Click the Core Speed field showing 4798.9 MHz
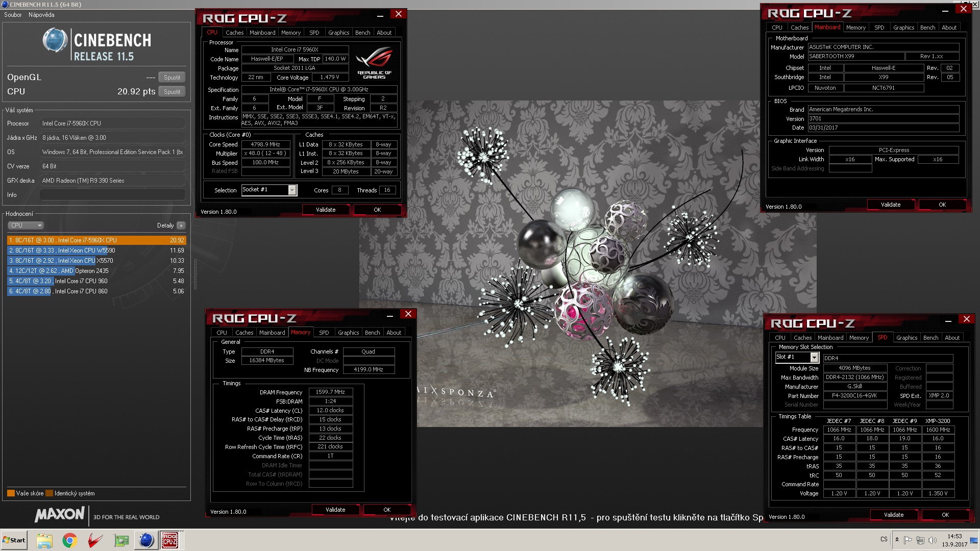The image size is (980, 551). pos(265,145)
